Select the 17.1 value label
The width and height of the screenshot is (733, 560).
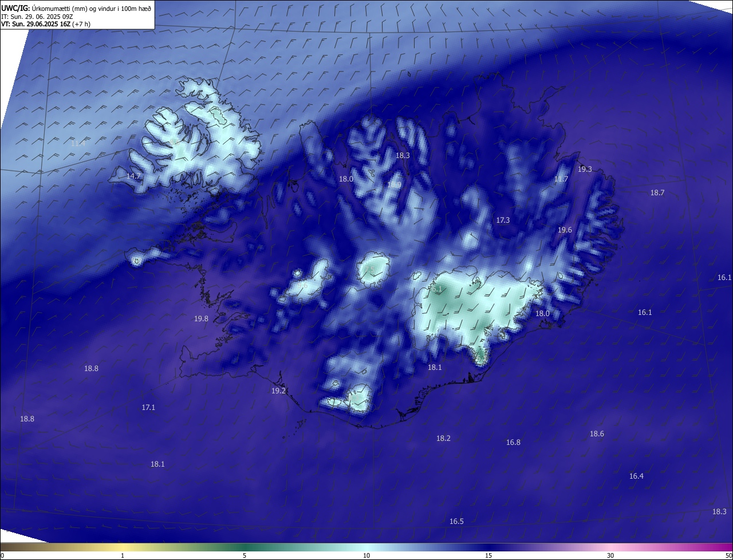148,407
